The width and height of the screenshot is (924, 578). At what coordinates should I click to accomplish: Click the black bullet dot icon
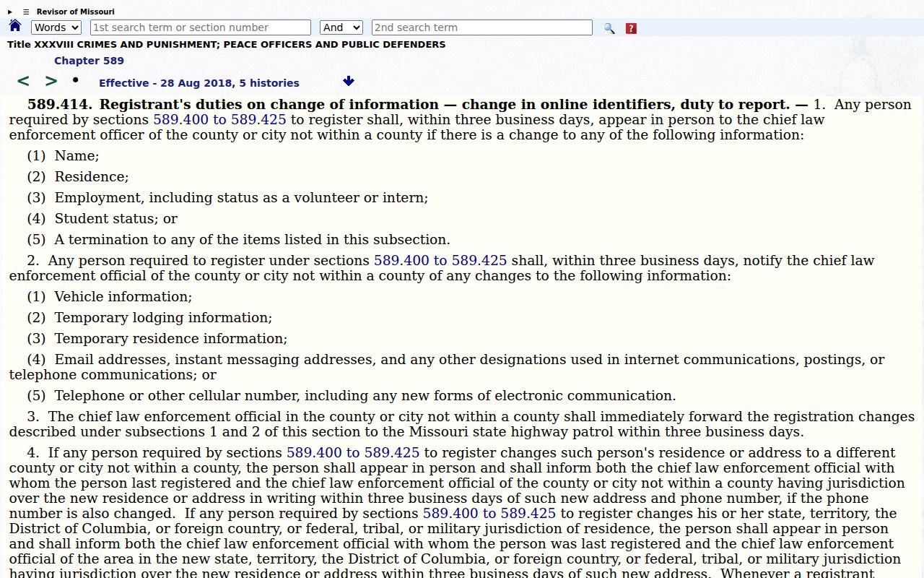[75, 79]
